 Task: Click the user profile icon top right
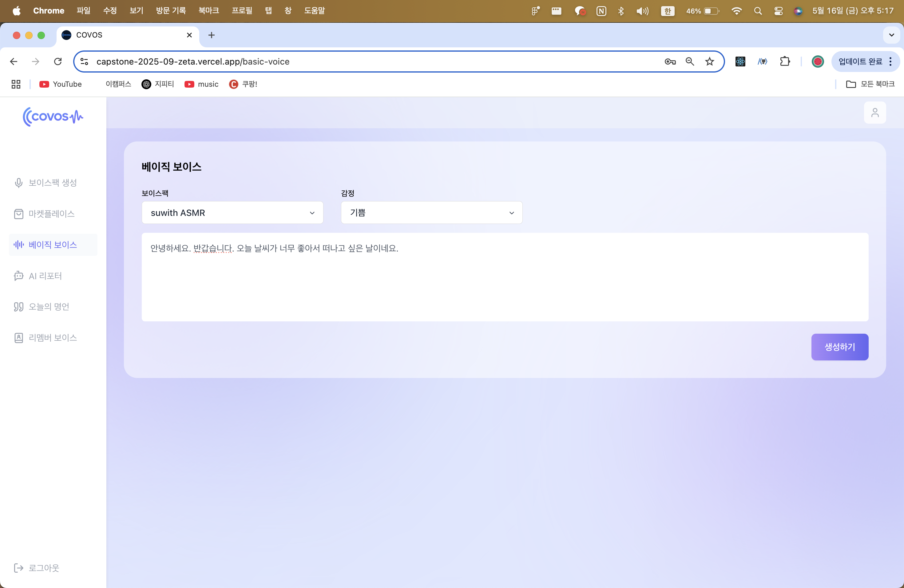tap(875, 113)
